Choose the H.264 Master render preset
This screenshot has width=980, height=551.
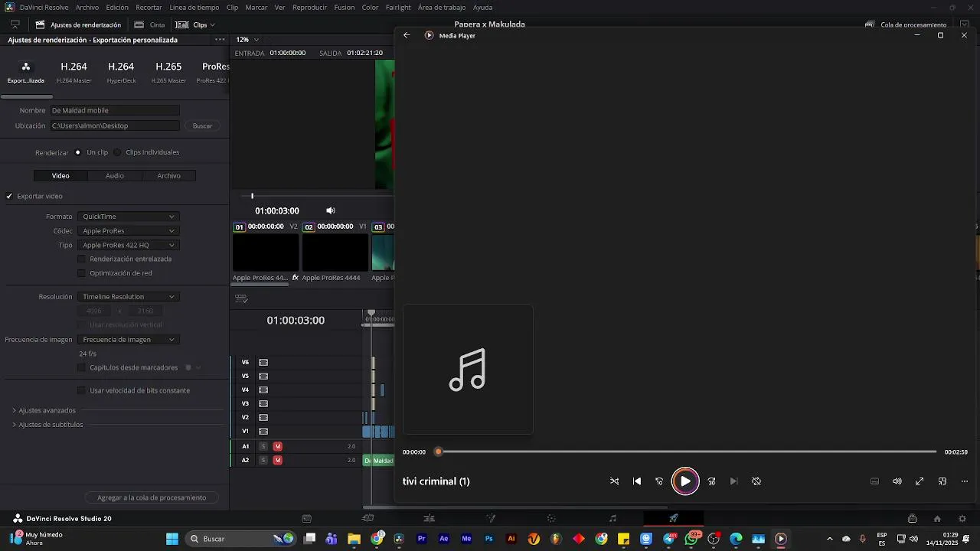[73, 72]
